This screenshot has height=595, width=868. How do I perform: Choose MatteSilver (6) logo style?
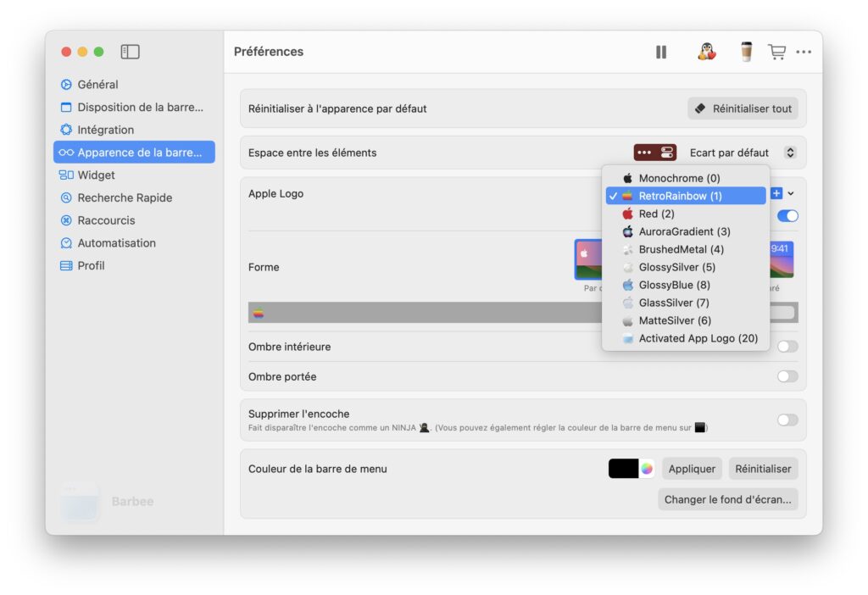pos(685,320)
